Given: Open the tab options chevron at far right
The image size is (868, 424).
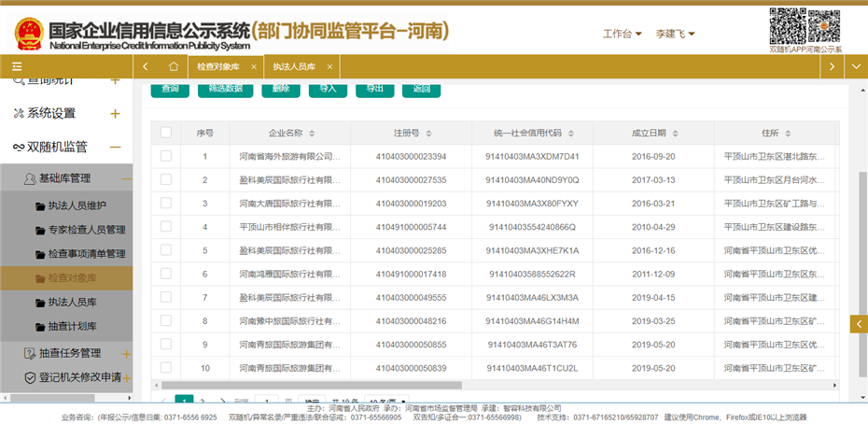Looking at the screenshot, I should tap(857, 66).
